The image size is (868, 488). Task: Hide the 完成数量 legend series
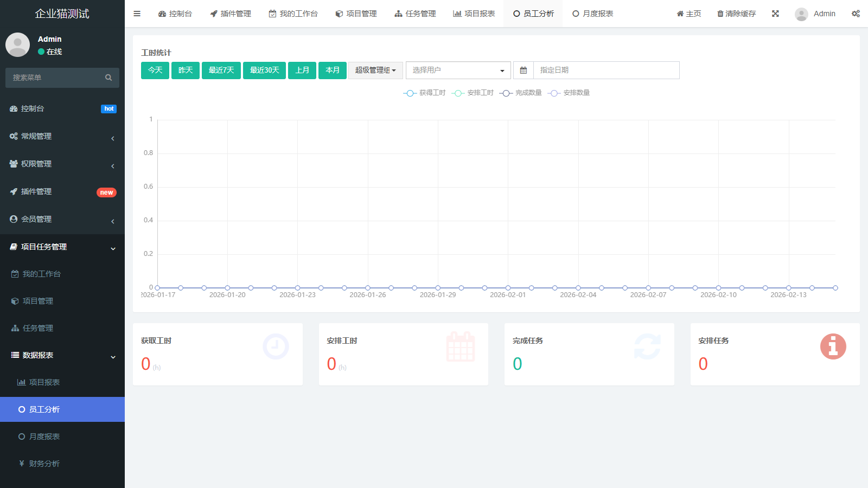[x=521, y=93]
